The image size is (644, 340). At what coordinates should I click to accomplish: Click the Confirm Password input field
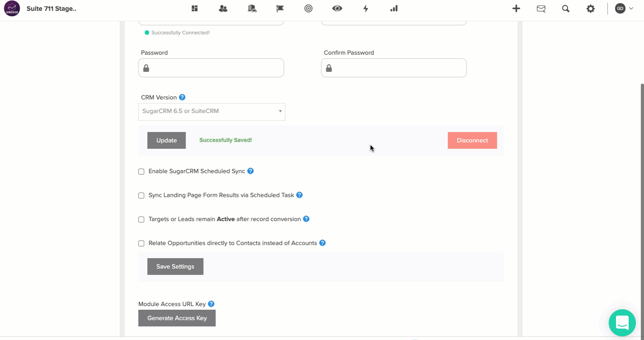394,68
